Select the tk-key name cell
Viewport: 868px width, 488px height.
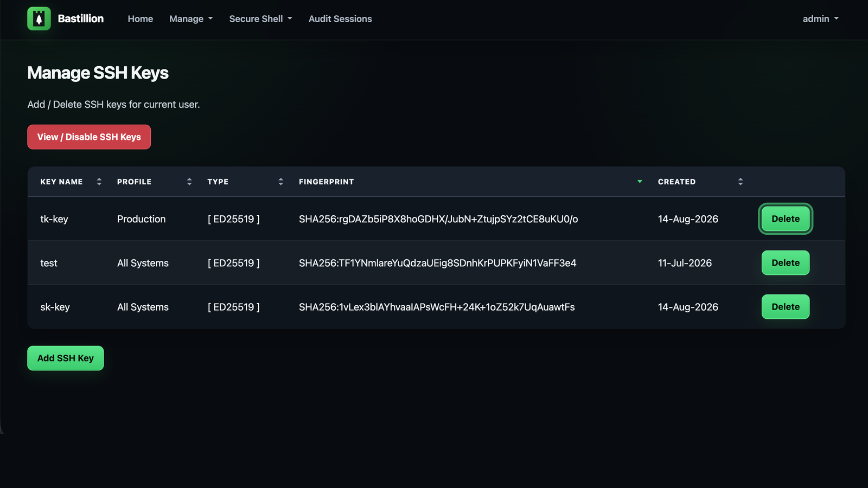coord(54,219)
